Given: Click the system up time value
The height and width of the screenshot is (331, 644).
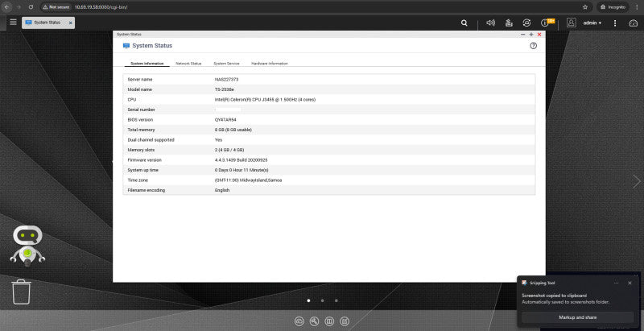Looking at the screenshot, I should click(242, 170).
